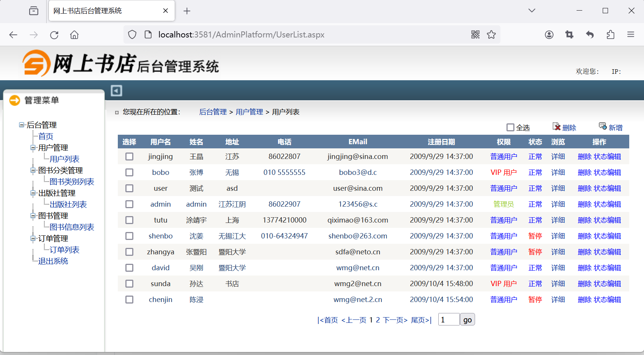The image size is (644, 355).
Task: Reload the page using the refresh icon
Action: tap(54, 35)
